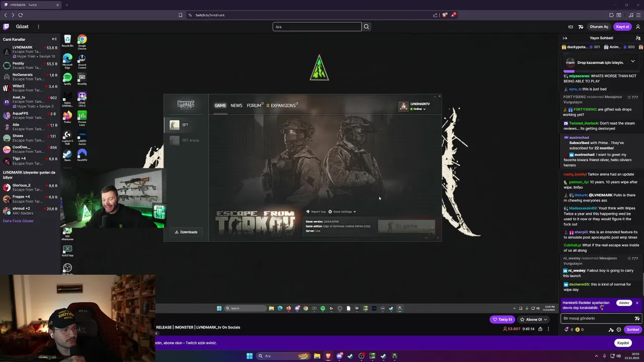This screenshot has height=362, width=644.
Task: Click the taskbar Ara search box
Action: pos(284,356)
